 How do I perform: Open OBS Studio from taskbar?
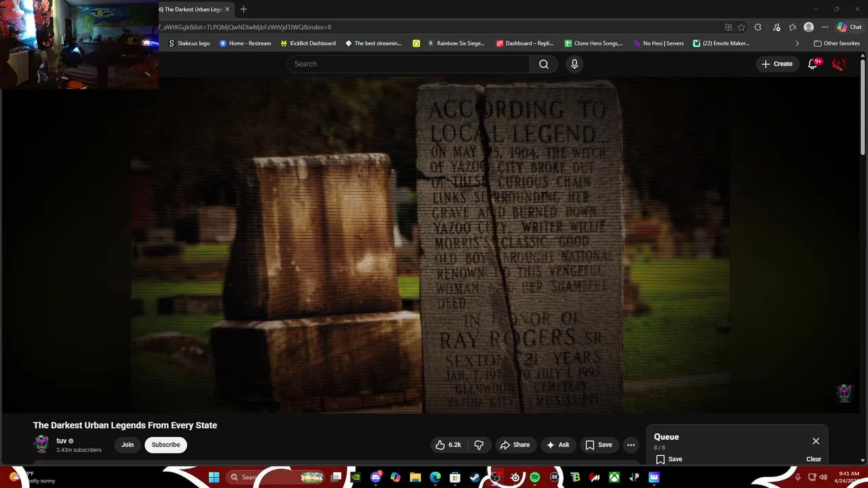[x=495, y=477]
